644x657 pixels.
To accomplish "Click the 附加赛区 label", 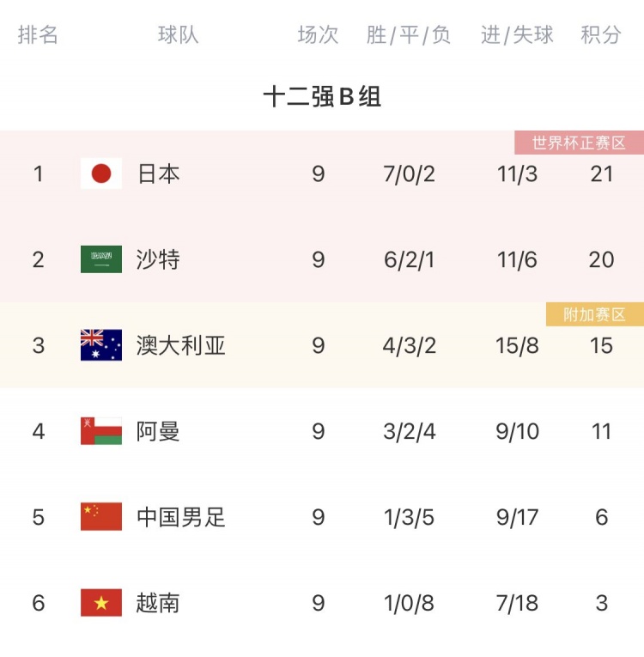I will [x=594, y=314].
